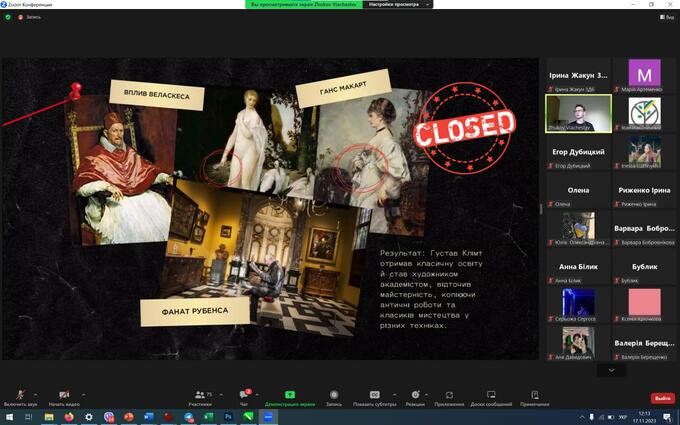Open Excel from the taskbar
Screen dimensions: 680x425
pyautogui.click(x=209, y=417)
